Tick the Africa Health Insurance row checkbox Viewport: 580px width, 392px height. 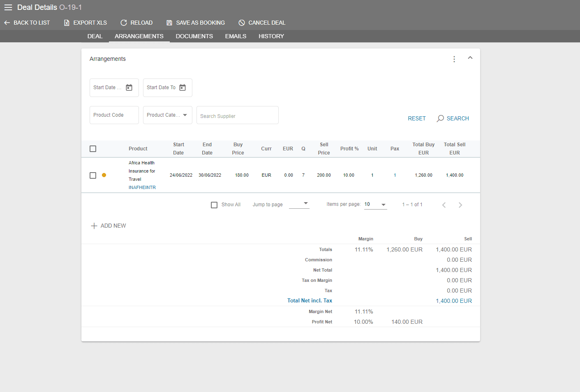[x=93, y=175]
